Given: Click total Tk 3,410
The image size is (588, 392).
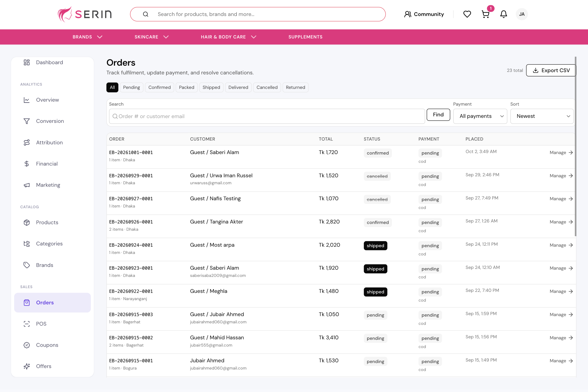Looking at the screenshot, I should click(328, 338).
